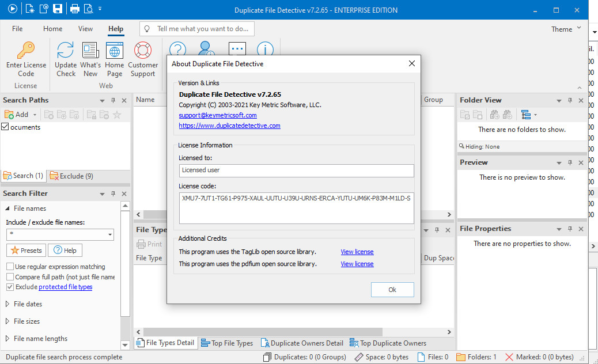This screenshot has height=364, width=598.
Task: View license for pdfium library
Action: pos(357,264)
